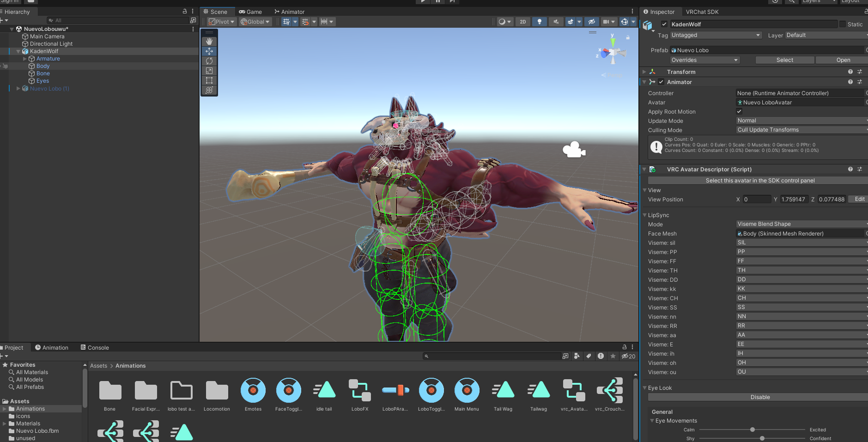Open the VRChat SDK tab
This screenshot has width=868, height=442.
(702, 12)
